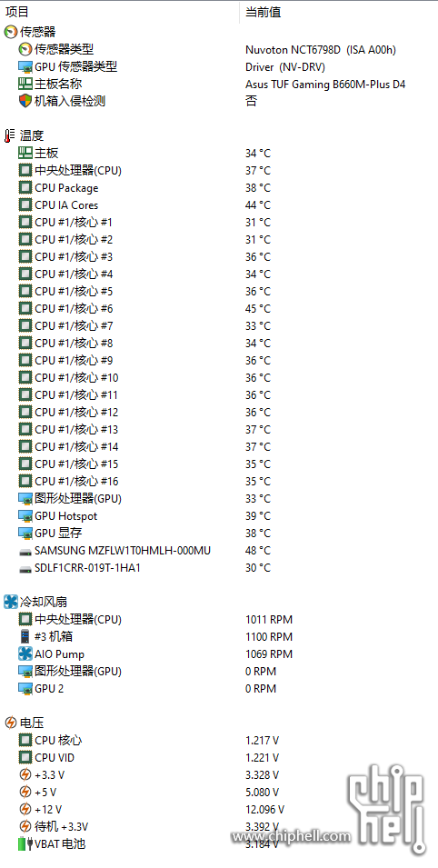Click the 5.080 V value

coord(263,793)
